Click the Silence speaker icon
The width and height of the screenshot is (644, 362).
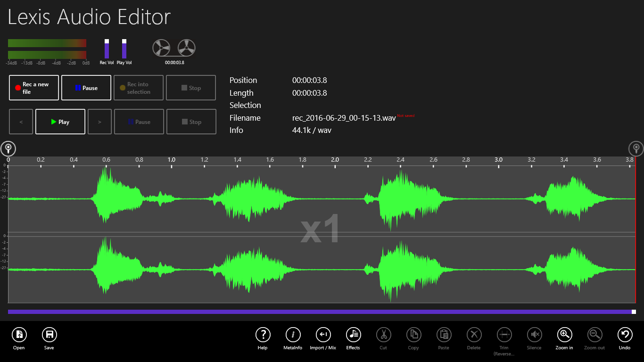click(x=534, y=335)
